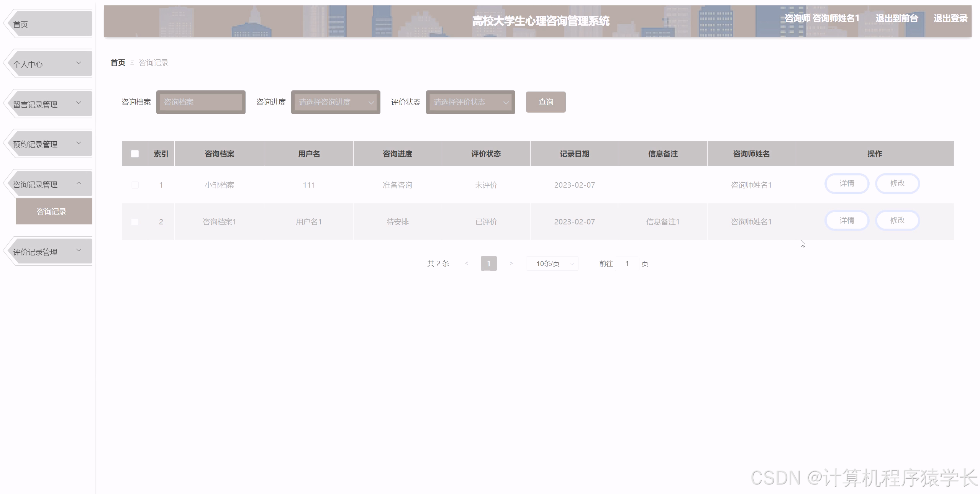Check the checkbox for row 1 小邹档案
Image resolution: width=980 pixels, height=494 pixels.
(x=134, y=185)
